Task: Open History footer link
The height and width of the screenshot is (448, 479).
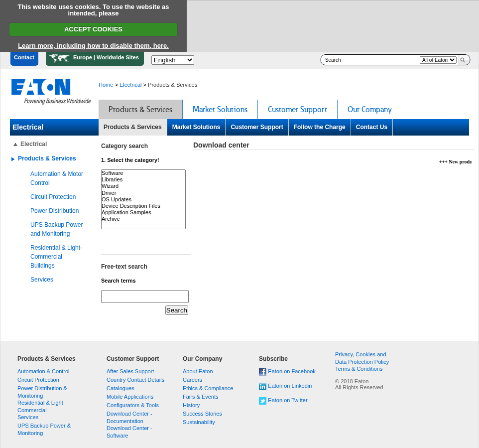Action: pyautogui.click(x=191, y=405)
